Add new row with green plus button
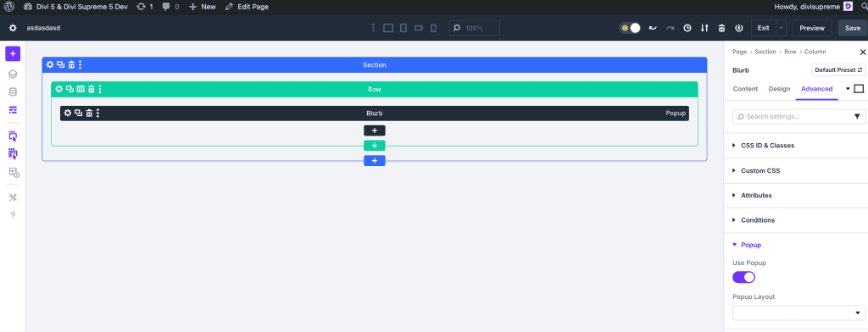Screen dimensions: 868x332 click(374, 146)
